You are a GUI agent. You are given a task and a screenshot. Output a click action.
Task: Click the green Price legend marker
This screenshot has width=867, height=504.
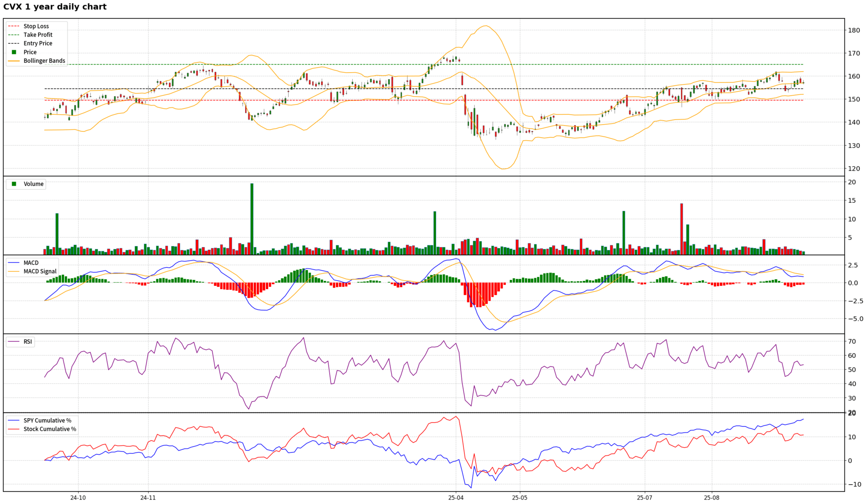point(14,52)
